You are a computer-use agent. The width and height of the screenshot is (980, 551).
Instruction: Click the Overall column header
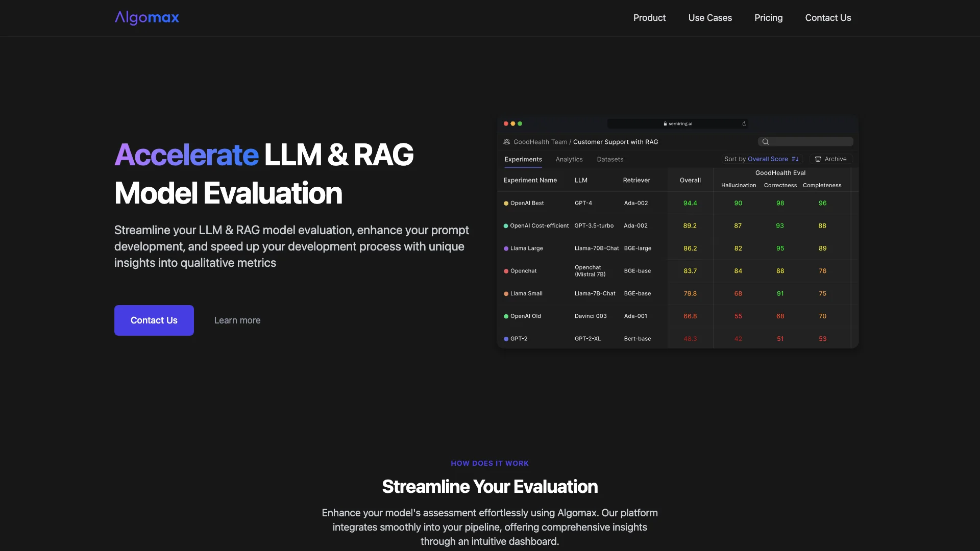[x=690, y=180]
